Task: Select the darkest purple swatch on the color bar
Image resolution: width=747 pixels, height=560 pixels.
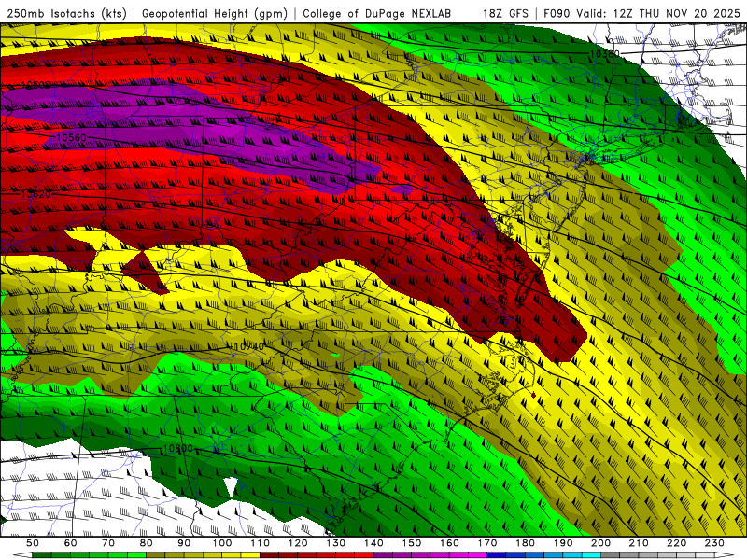Action: pos(383,555)
